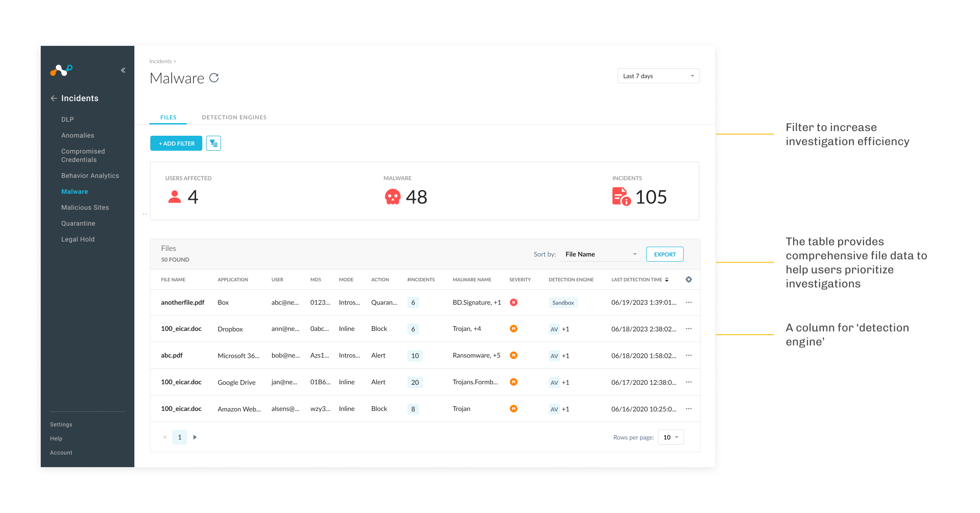
Task: Export the files table
Action: point(664,254)
